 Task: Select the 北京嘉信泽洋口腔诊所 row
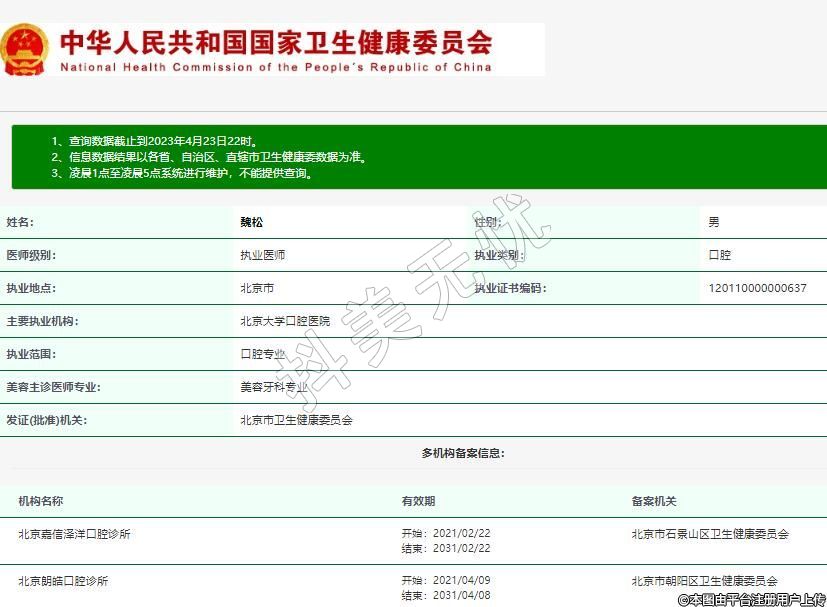pos(74,534)
